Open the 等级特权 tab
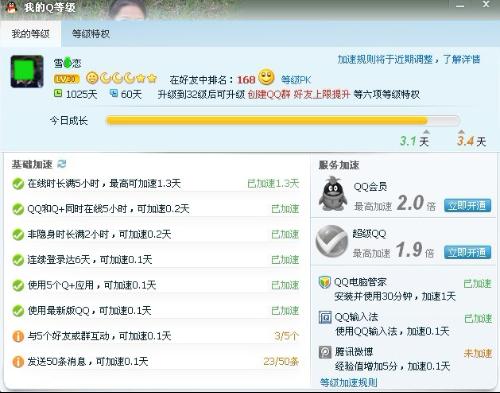500x393 pixels. coord(91,34)
